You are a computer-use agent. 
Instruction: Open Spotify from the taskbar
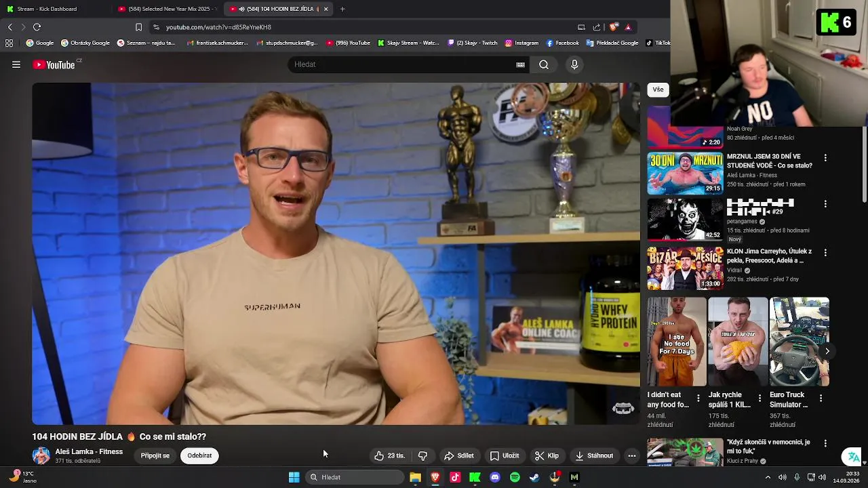515,477
